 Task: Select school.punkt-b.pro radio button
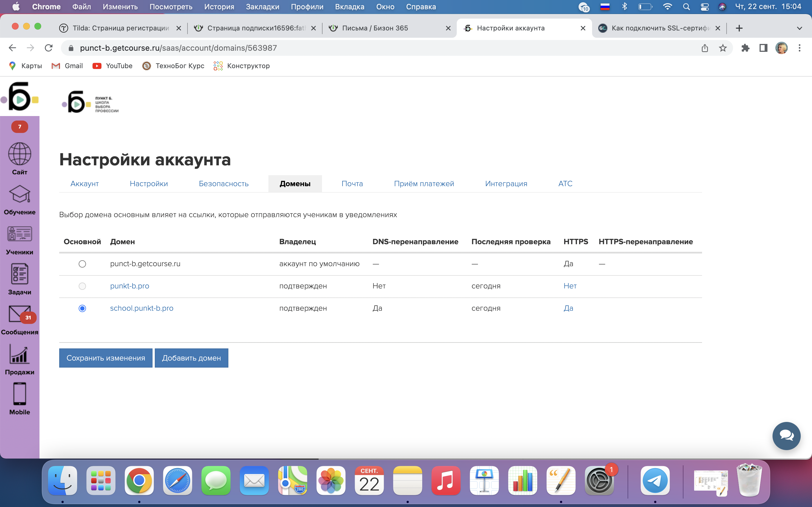pos(82,308)
